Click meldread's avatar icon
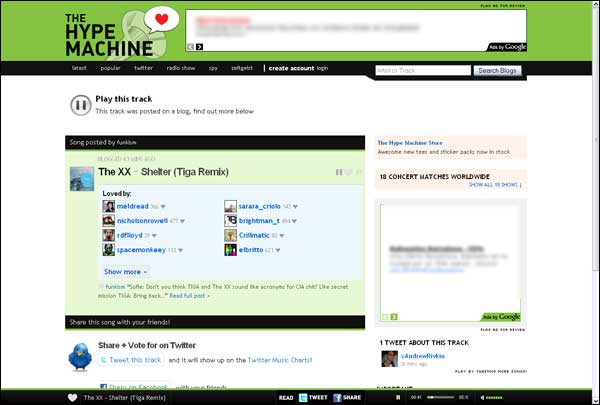The height and width of the screenshot is (405, 600). click(x=108, y=206)
